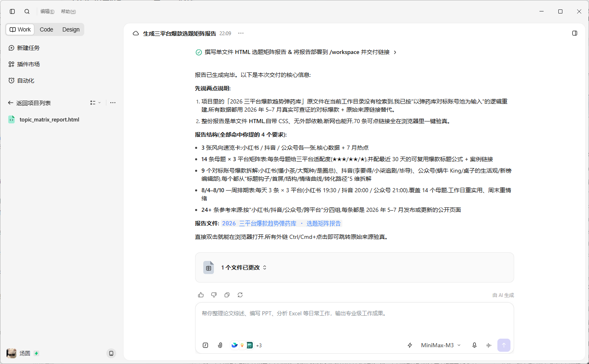Select the heading 报告结构(全部命中你提的 4 个要求)
Image resolution: width=589 pixels, height=364 pixels.
(x=241, y=135)
